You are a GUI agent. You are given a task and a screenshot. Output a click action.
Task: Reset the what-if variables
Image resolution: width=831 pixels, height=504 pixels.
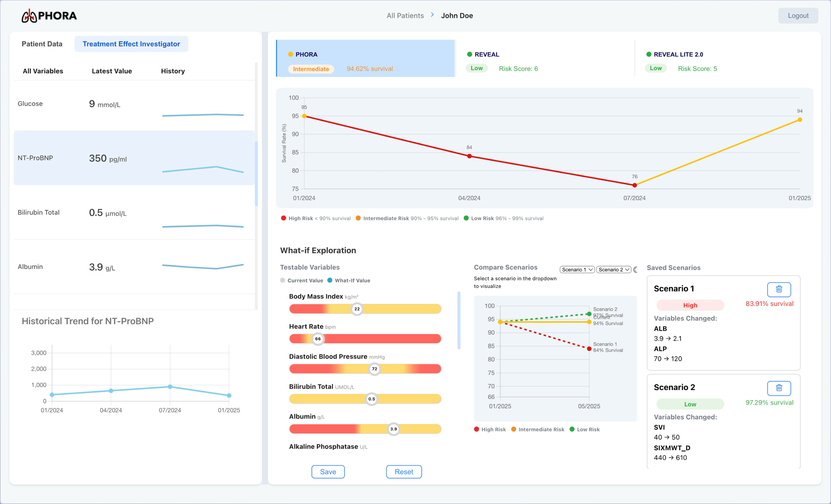(x=404, y=472)
